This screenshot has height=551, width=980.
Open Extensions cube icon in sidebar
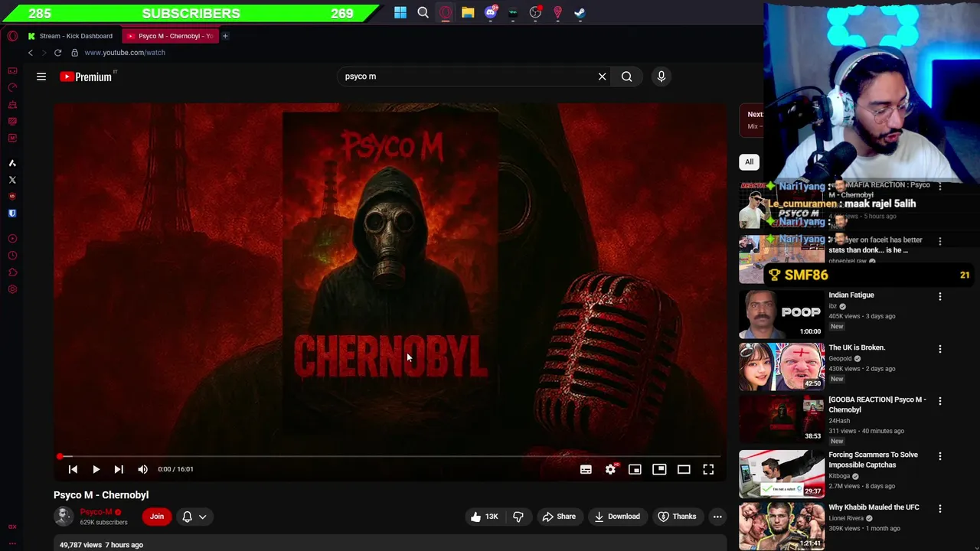click(x=12, y=272)
